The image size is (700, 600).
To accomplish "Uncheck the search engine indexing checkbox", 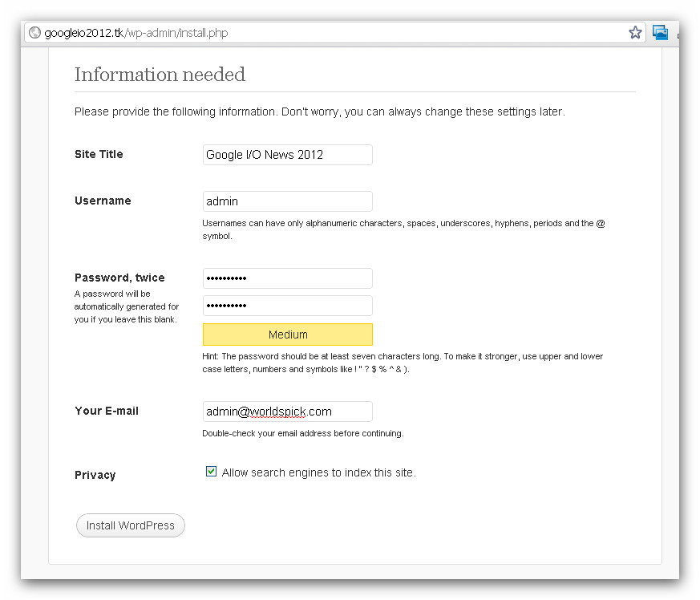I will (x=212, y=472).
